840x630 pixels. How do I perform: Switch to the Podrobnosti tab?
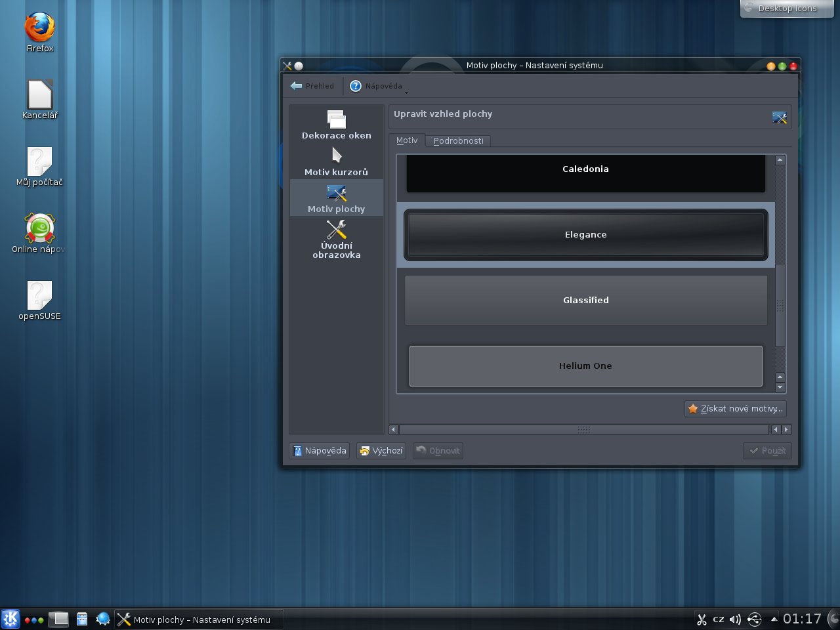[458, 140]
